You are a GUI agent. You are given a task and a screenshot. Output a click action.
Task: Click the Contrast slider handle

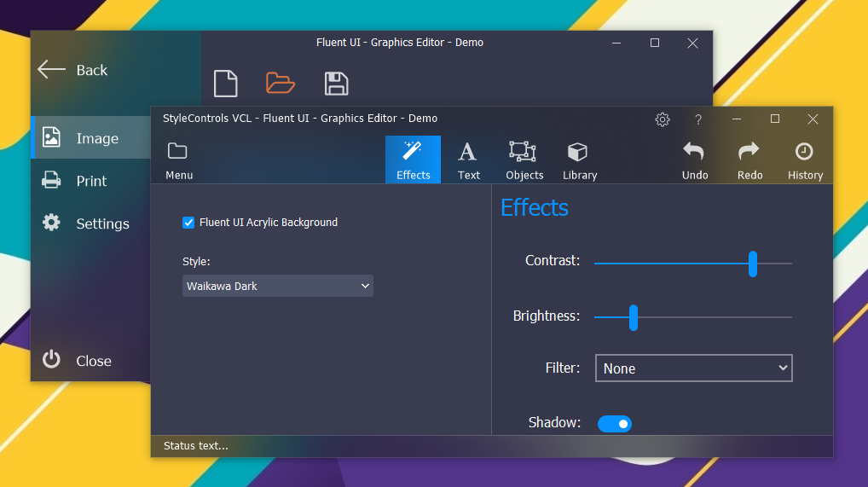click(x=752, y=264)
